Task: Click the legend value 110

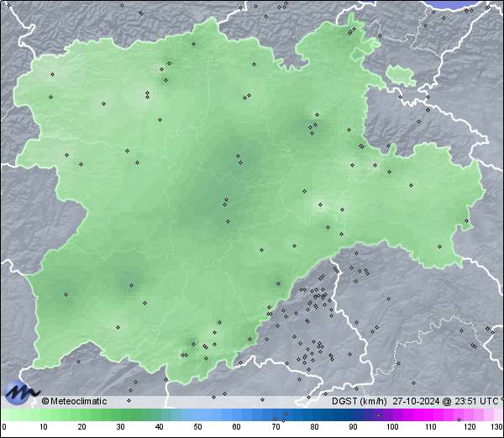Action: (431, 427)
